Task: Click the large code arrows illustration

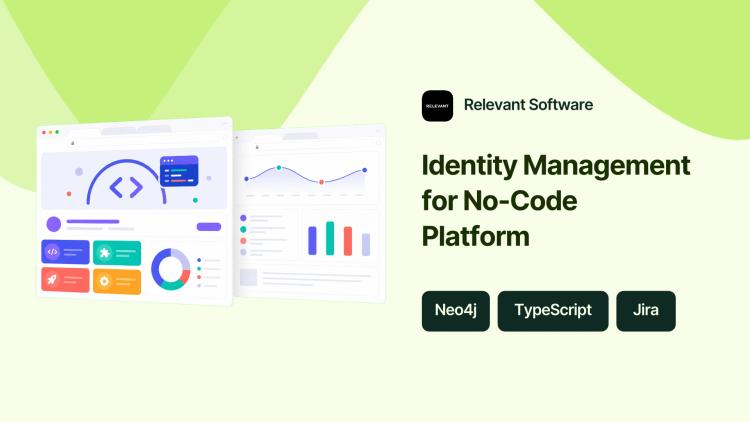Action: click(126, 187)
